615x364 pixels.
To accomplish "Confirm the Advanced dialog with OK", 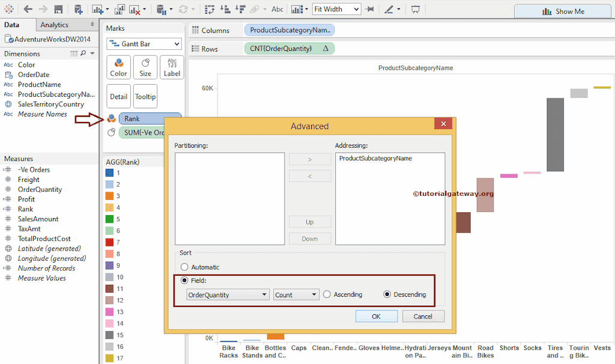I will click(376, 316).
